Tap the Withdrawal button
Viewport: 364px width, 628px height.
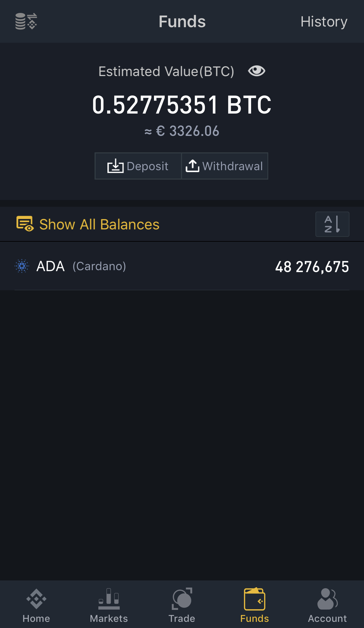pos(225,166)
